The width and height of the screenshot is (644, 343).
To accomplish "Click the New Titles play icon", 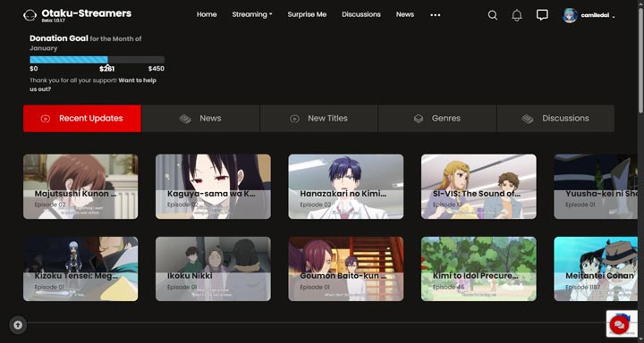I will point(294,119).
